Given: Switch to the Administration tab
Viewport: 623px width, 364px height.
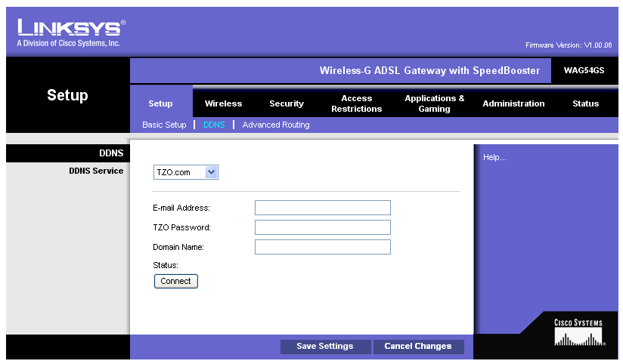Looking at the screenshot, I should point(513,103).
